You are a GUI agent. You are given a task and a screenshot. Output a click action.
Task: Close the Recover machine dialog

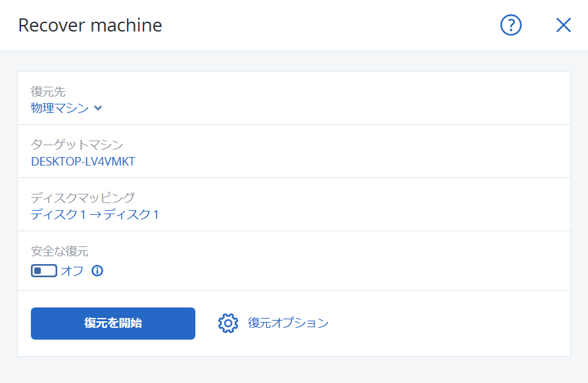[x=563, y=26]
